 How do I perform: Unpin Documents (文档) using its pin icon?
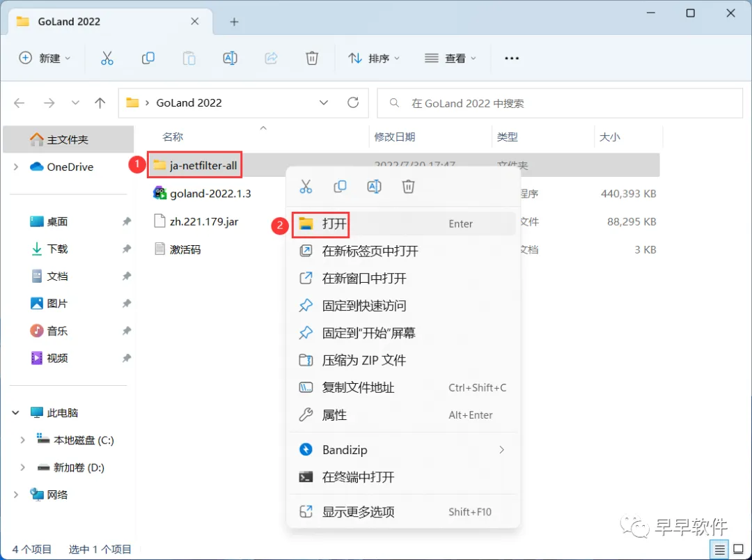point(127,277)
